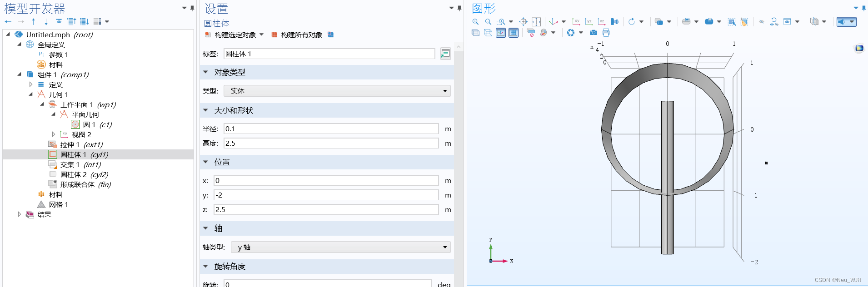
Task: Click the rotate/reset view icon
Action: click(632, 22)
